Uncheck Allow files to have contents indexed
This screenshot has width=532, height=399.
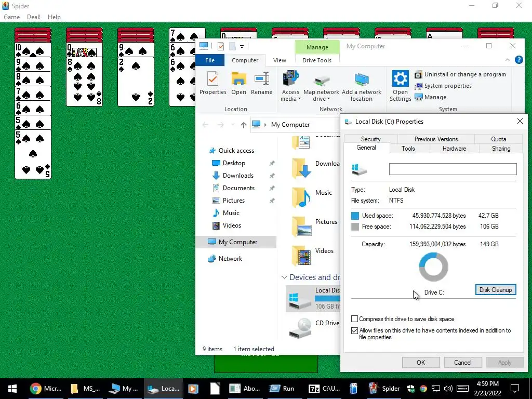(354, 330)
